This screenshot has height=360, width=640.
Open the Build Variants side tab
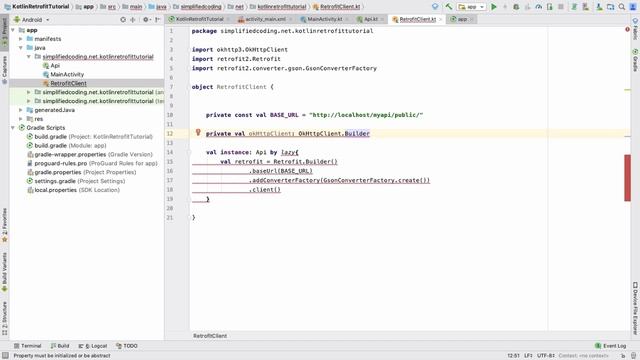pyautogui.click(x=4, y=272)
